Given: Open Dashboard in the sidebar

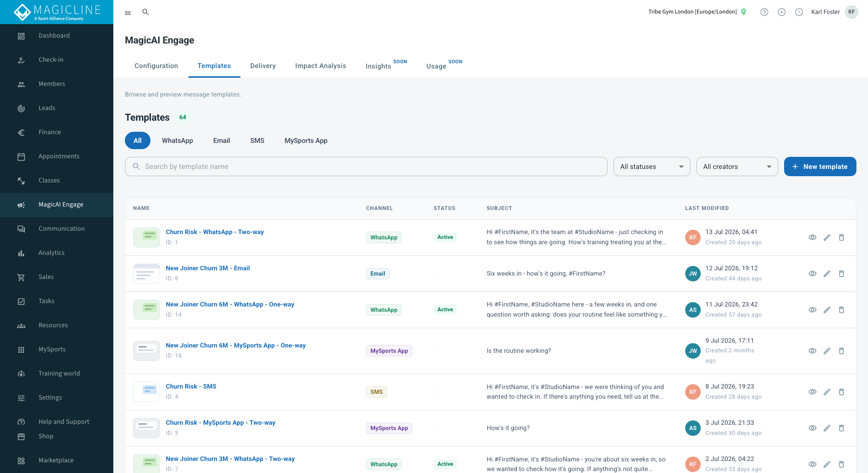Looking at the screenshot, I should (x=56, y=36).
